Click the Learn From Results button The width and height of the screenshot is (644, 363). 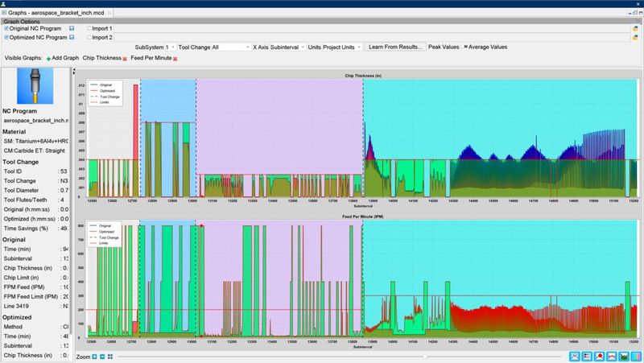coord(395,47)
